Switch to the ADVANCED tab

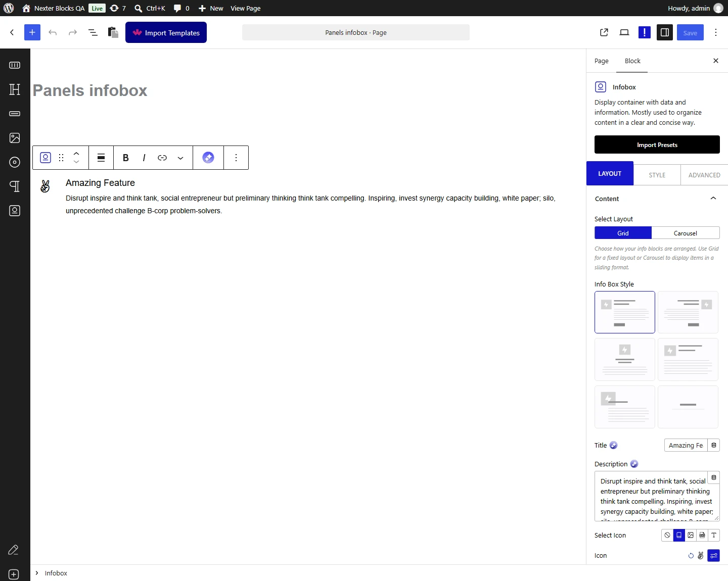point(704,175)
